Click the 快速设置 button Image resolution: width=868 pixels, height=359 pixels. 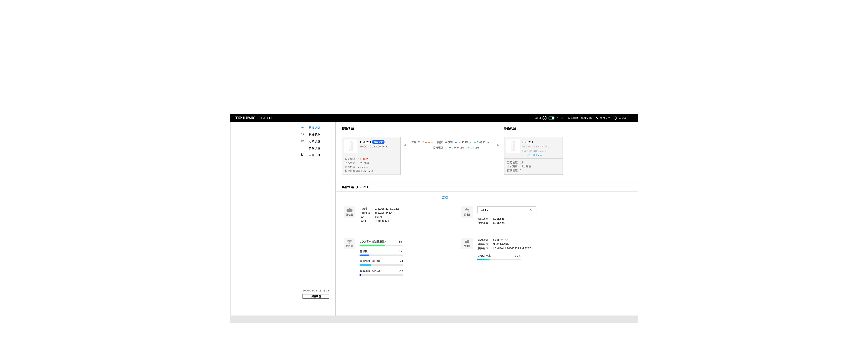coord(315,297)
